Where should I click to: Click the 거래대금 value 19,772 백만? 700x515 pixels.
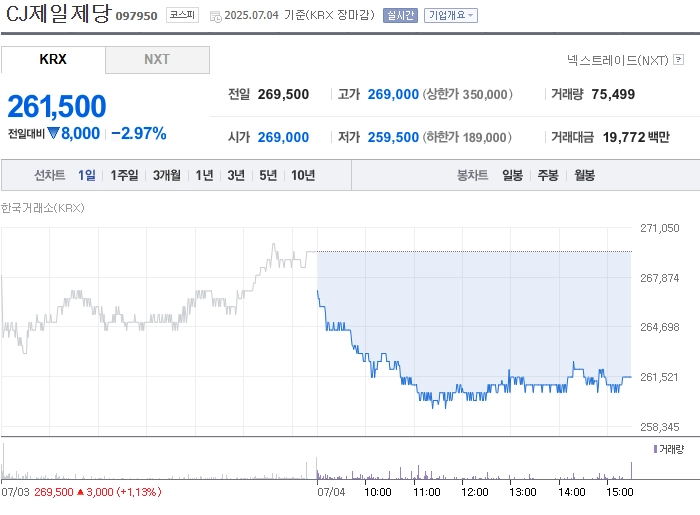(636, 137)
